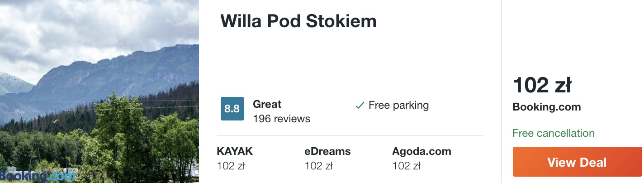Select the eDreams 102 zł price
The width and height of the screenshot is (644, 183).
click(x=318, y=166)
